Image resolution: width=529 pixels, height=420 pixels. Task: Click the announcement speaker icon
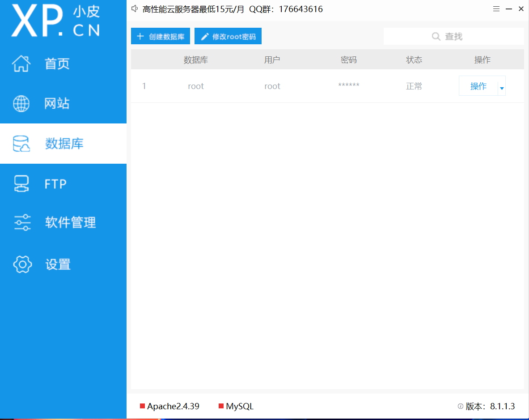click(x=134, y=8)
